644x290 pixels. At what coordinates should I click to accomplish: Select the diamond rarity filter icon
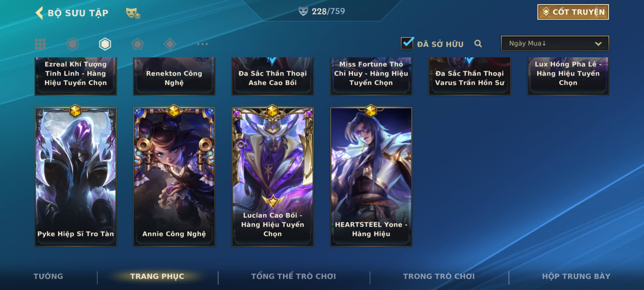(170, 44)
